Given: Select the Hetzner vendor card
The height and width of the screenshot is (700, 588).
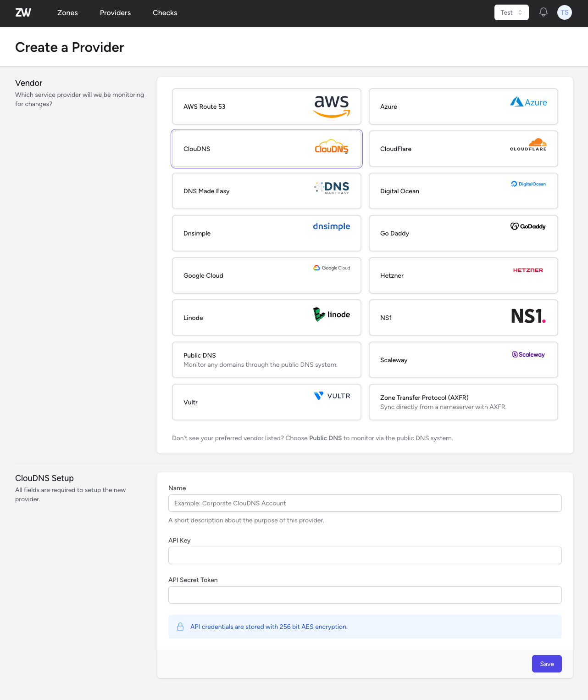Looking at the screenshot, I should pyautogui.click(x=463, y=275).
